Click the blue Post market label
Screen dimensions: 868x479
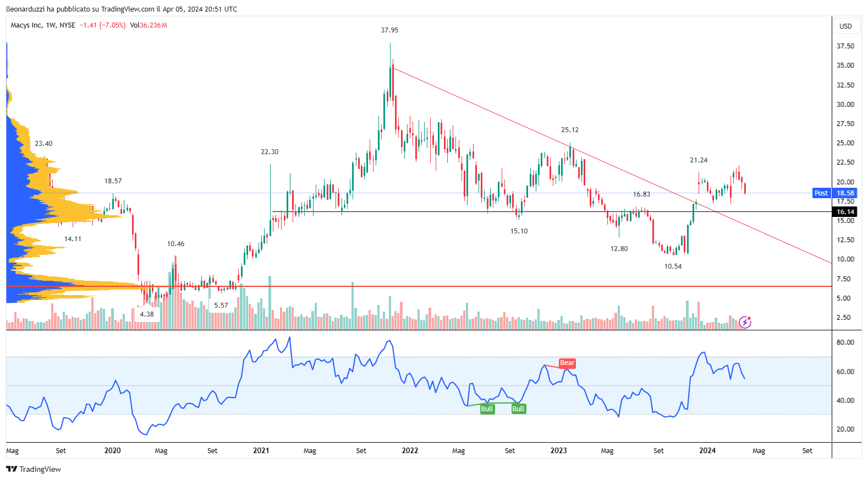[x=821, y=193]
